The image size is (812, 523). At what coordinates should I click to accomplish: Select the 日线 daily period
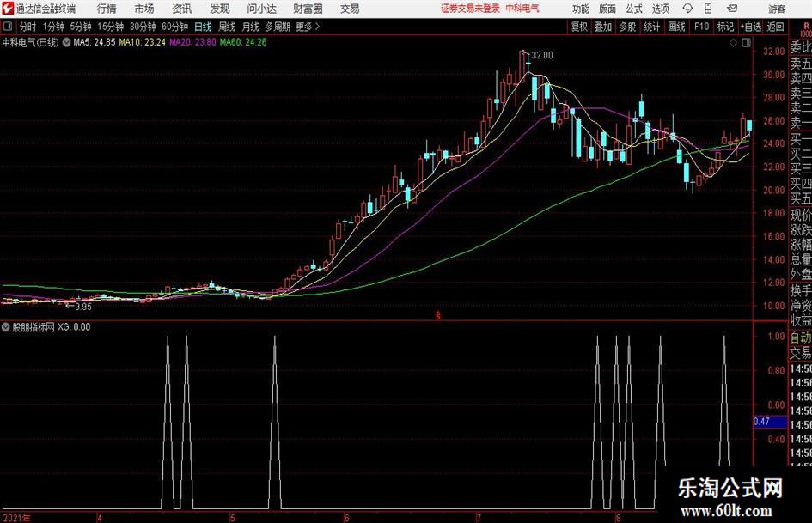pos(203,27)
